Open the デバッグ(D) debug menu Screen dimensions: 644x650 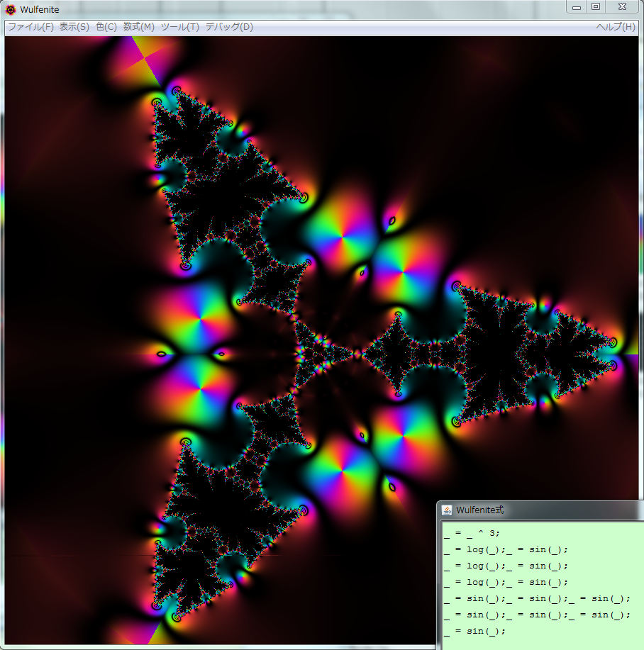click(x=228, y=27)
